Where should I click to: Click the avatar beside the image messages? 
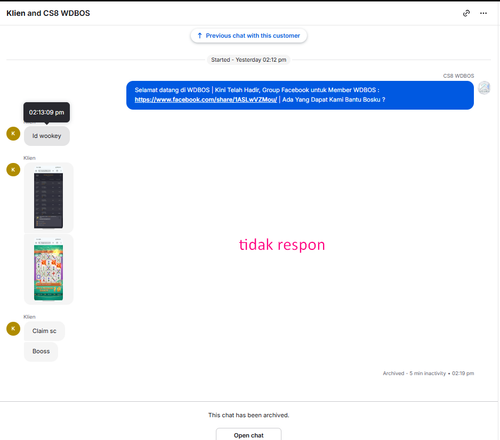[13, 170]
